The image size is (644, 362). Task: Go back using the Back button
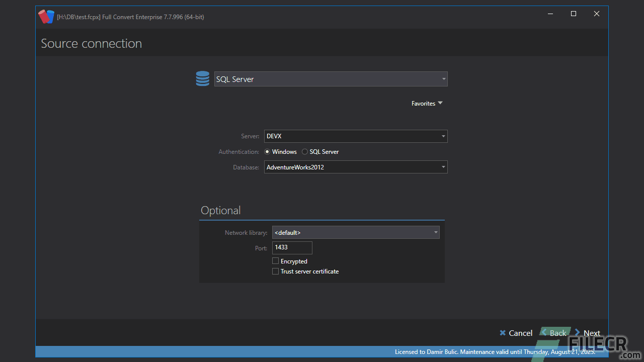click(556, 333)
